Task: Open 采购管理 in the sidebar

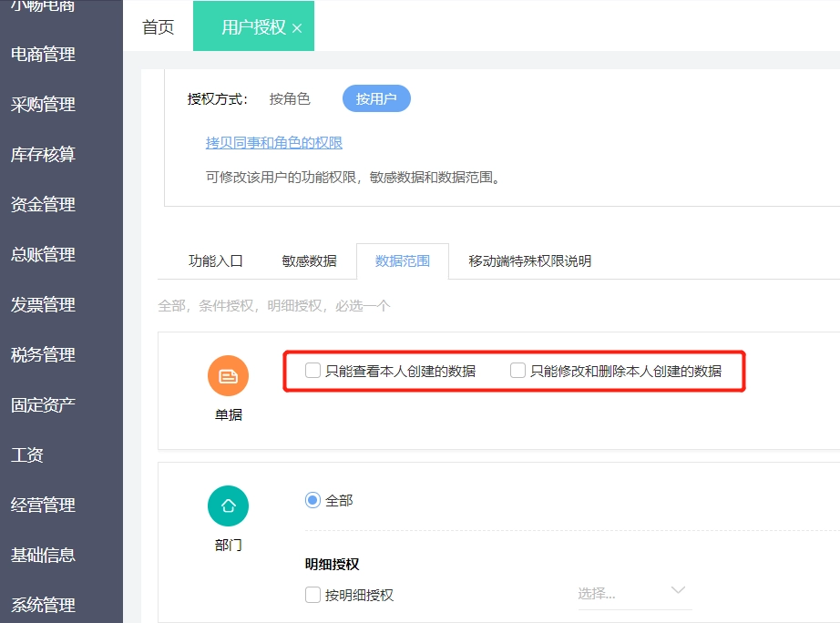Action: coord(43,104)
